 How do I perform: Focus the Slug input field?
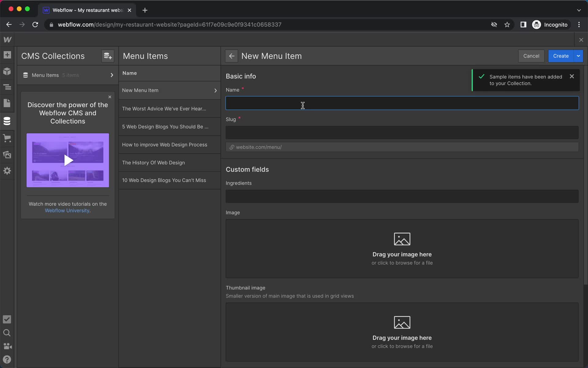click(402, 132)
